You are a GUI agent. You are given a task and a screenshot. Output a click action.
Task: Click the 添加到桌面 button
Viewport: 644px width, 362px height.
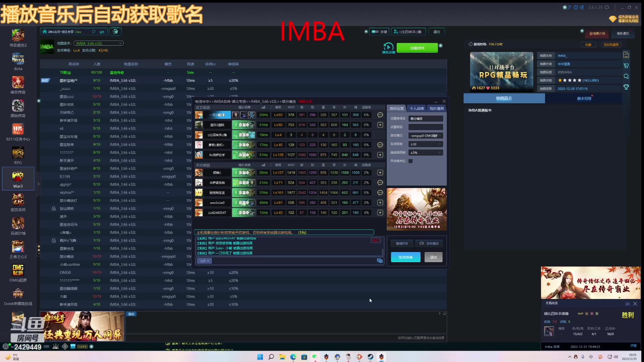click(611, 45)
